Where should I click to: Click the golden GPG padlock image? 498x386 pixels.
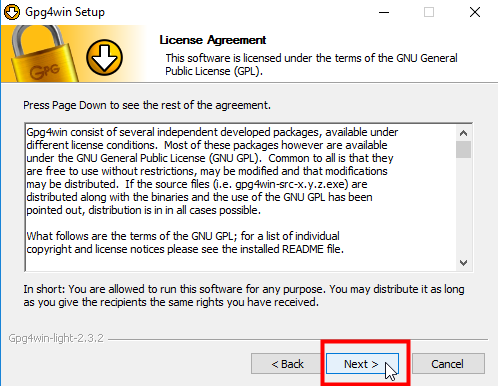click(x=42, y=55)
